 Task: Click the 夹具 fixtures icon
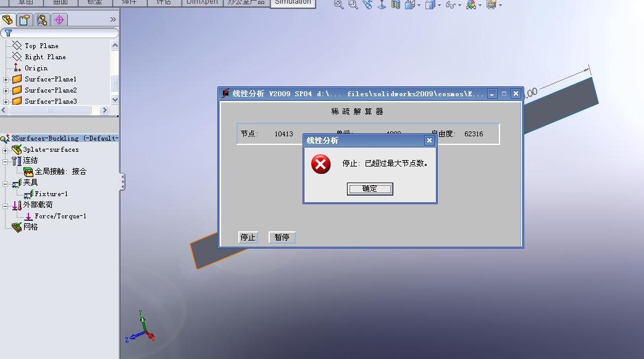(17, 183)
